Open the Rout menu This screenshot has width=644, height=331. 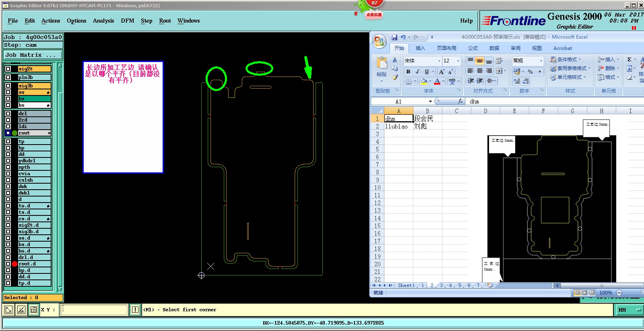click(x=165, y=21)
